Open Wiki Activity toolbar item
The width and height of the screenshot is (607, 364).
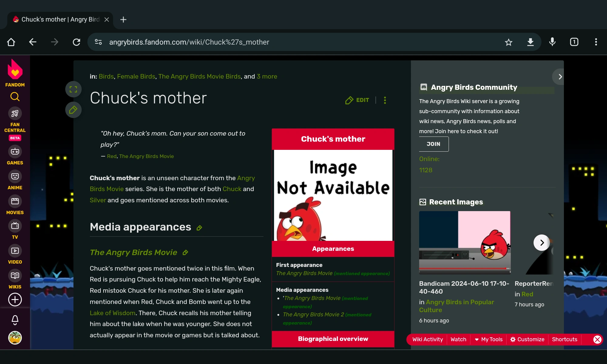click(x=427, y=339)
